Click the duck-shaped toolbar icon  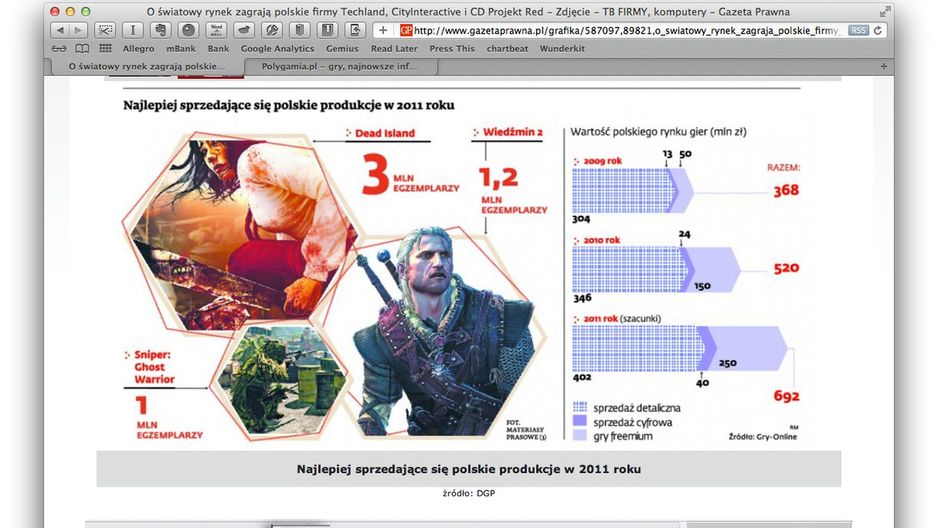pyautogui.click(x=244, y=30)
